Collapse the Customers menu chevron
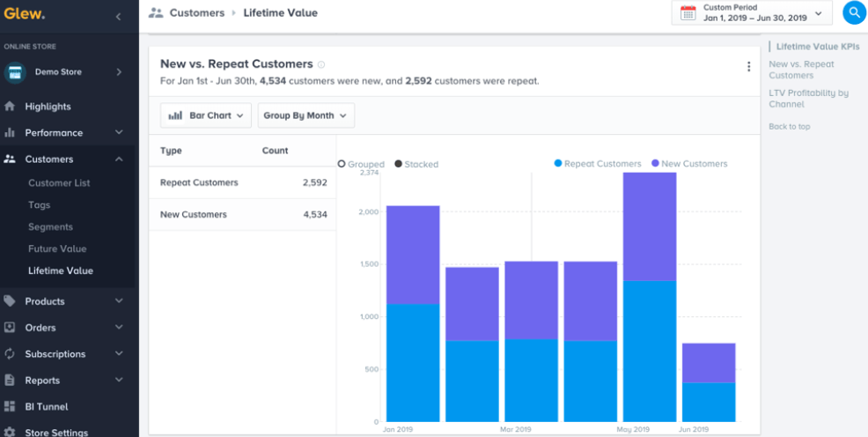 [x=119, y=159]
